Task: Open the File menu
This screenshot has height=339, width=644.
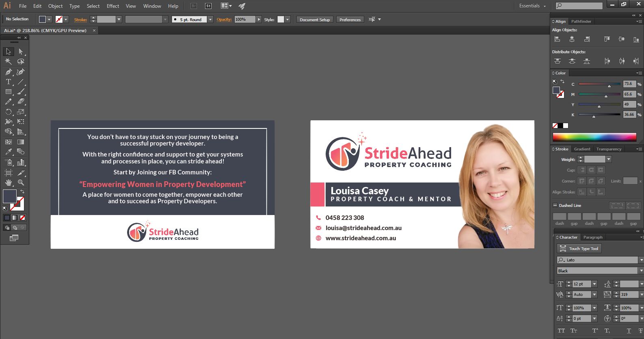Action: [x=23, y=6]
